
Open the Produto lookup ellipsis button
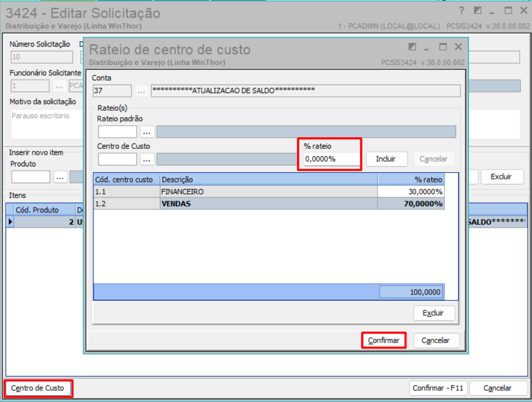tap(60, 177)
